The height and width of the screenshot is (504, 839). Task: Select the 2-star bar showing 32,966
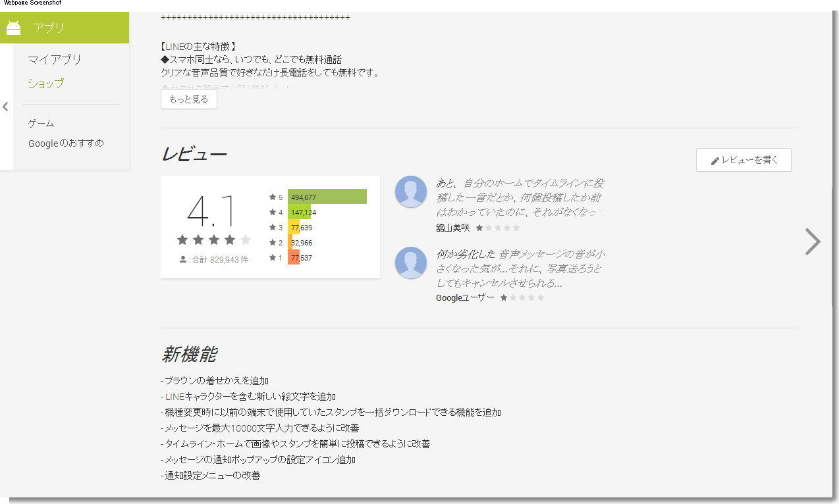pyautogui.click(x=290, y=242)
